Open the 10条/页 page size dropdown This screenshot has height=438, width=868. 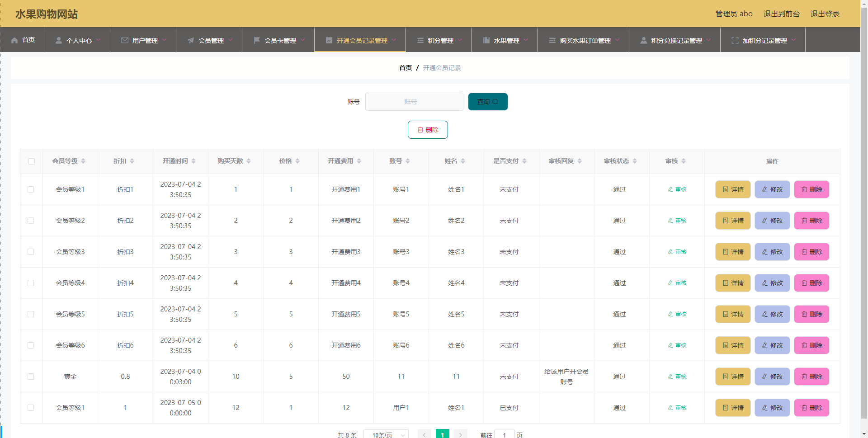(386, 434)
